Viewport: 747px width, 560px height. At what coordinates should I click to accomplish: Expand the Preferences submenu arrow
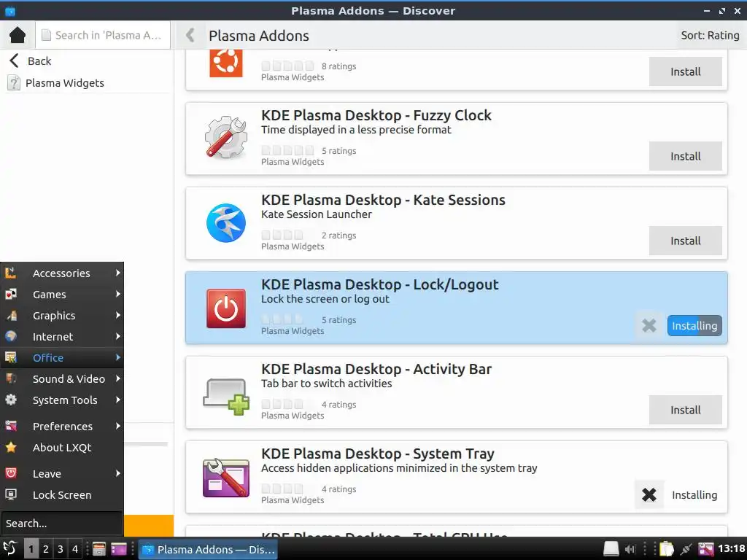pyautogui.click(x=117, y=426)
